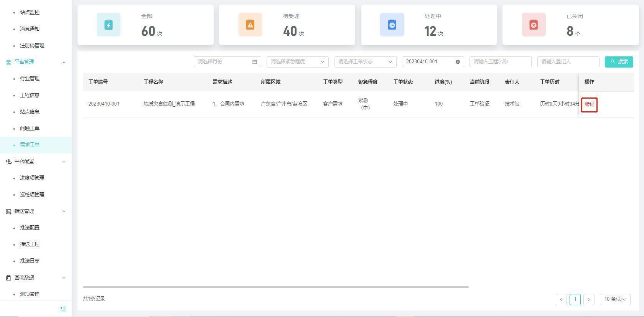Go to 工程信息 menu item
Screen dimensions: 644x317
click(x=30, y=95)
